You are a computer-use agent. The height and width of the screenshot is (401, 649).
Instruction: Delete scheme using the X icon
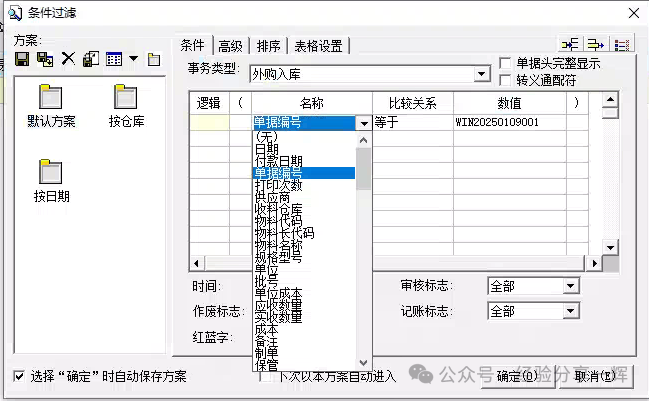click(68, 59)
